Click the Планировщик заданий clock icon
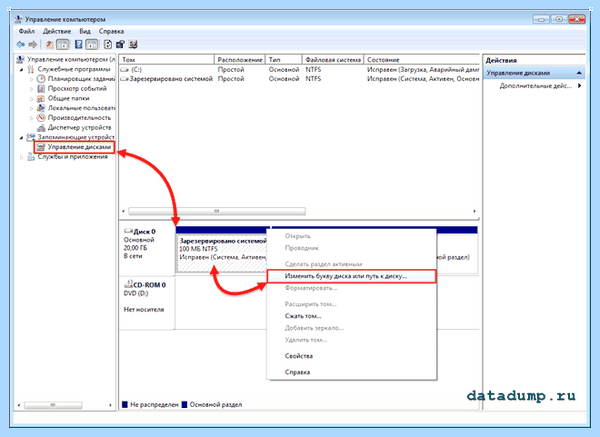The image size is (600, 437). 41,79
